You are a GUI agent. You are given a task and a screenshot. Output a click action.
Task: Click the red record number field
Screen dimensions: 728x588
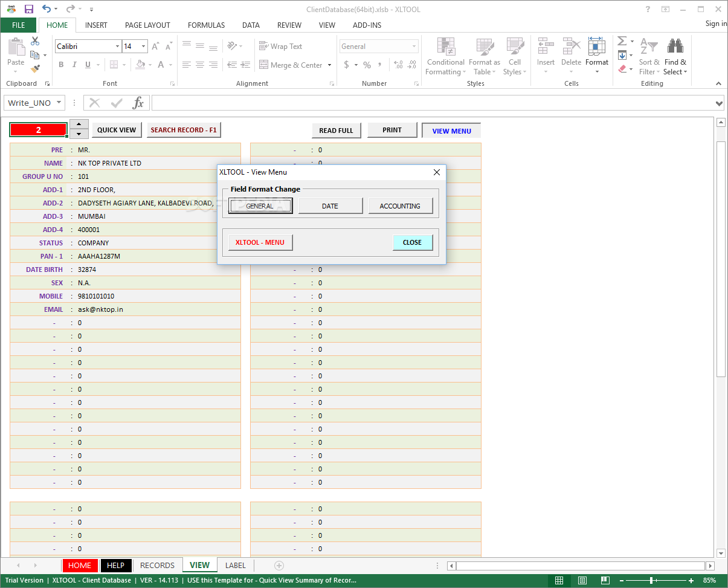[x=39, y=130]
